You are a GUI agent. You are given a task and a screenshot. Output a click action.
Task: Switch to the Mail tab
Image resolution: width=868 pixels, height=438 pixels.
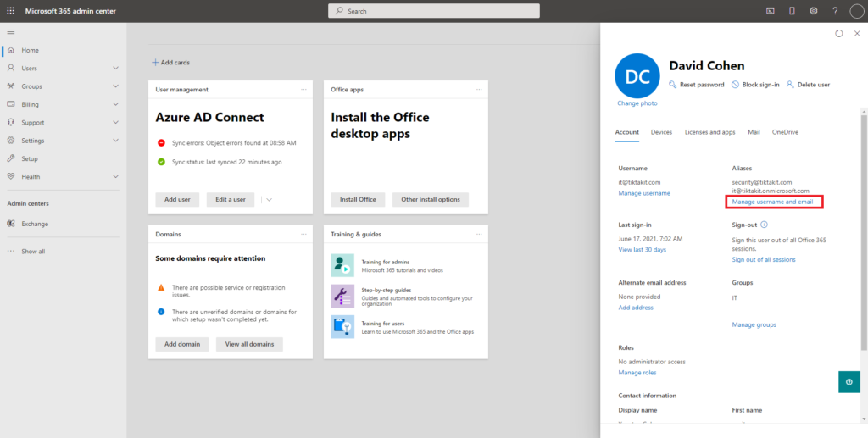pos(754,132)
